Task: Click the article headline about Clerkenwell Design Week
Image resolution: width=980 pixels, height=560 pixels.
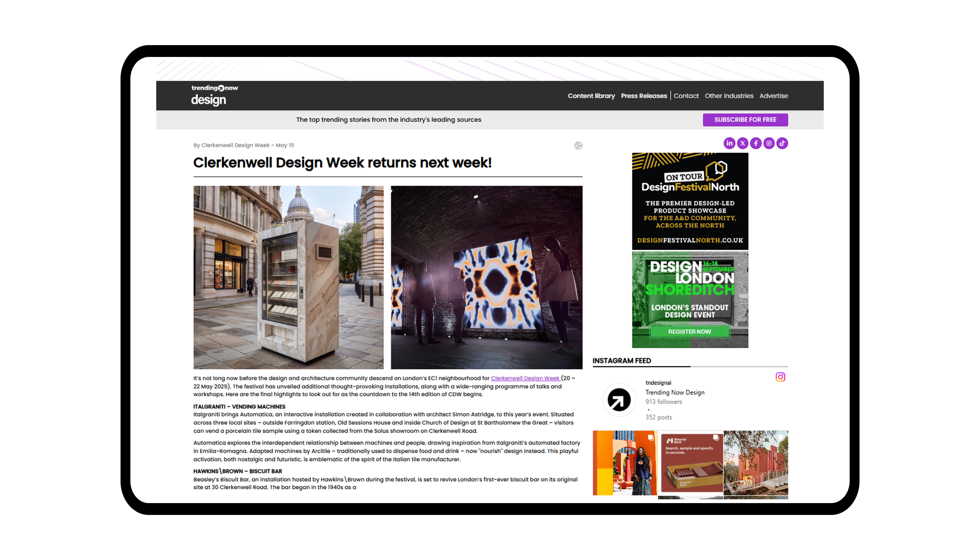Action: point(342,163)
